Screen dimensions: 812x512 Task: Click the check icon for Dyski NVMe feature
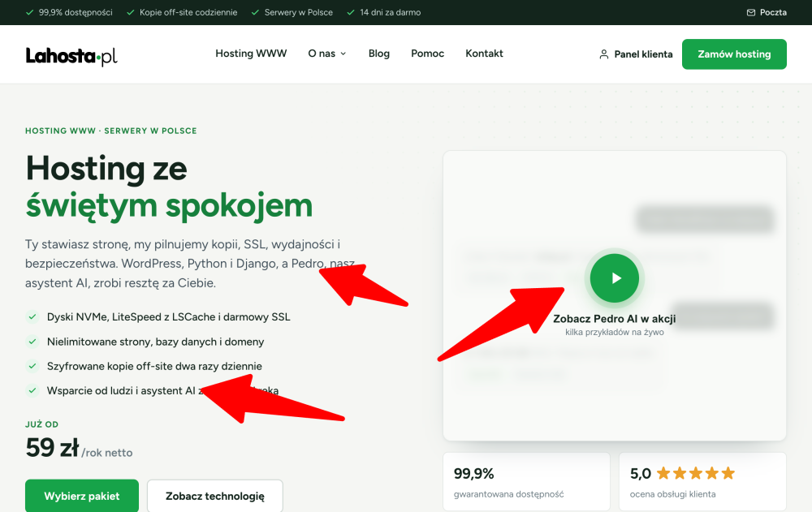[32, 316]
